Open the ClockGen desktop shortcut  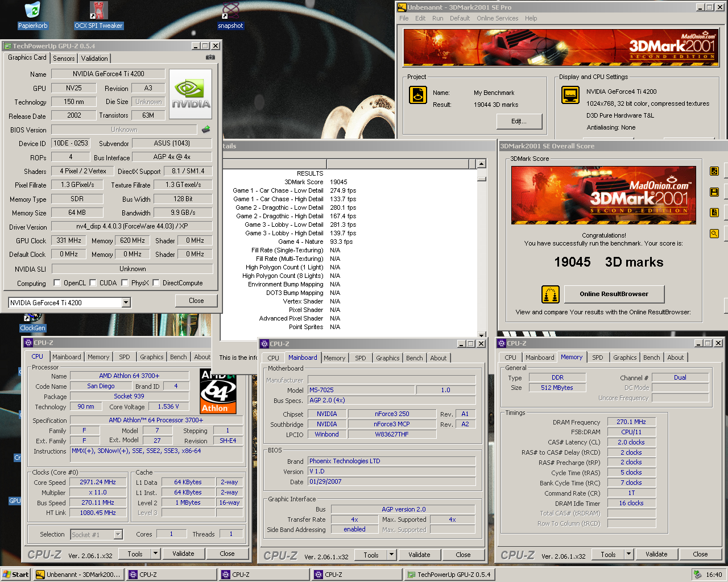(x=32, y=318)
